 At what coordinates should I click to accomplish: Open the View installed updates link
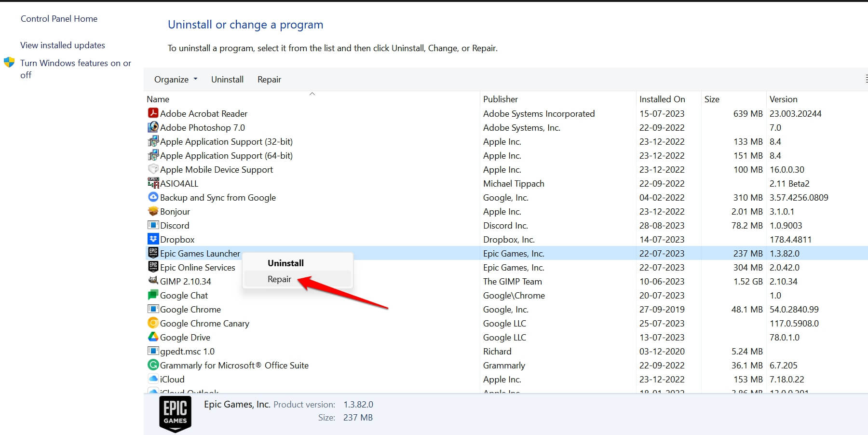(x=62, y=45)
